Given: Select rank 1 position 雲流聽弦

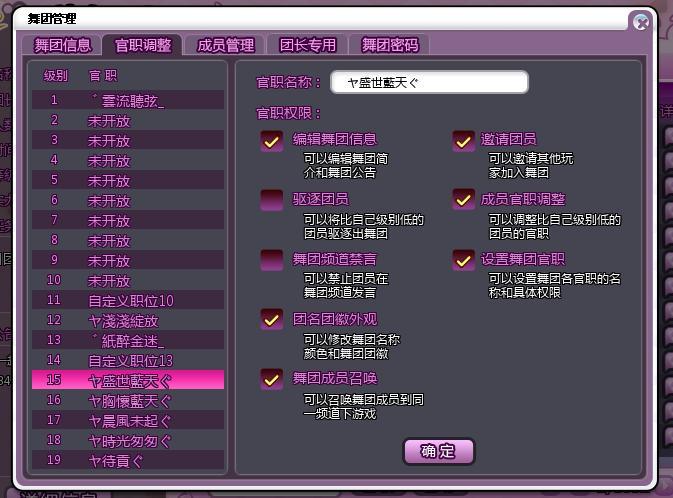Looking at the screenshot, I should click(x=128, y=100).
